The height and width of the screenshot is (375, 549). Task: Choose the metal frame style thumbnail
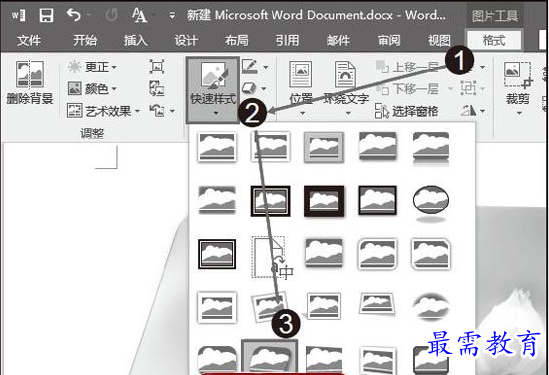(x=324, y=147)
